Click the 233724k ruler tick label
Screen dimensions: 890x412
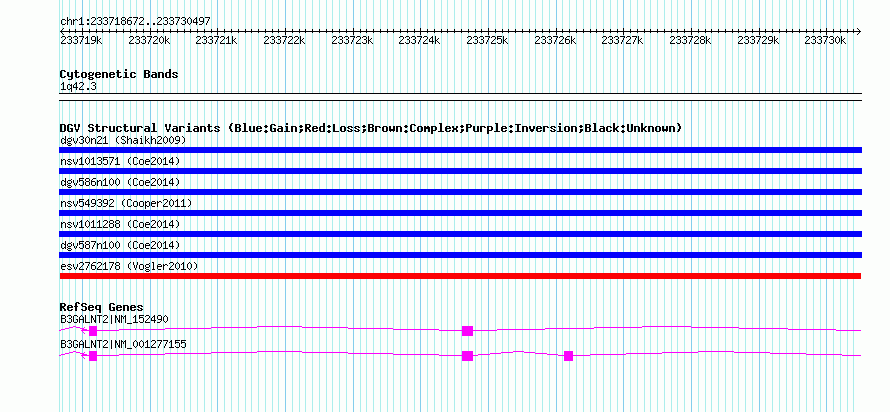coord(419,40)
